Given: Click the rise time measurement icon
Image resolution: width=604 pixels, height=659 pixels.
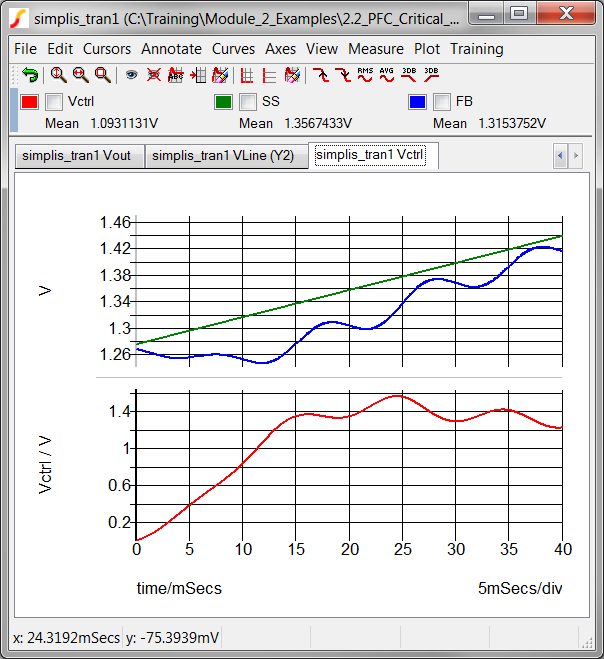Looking at the screenshot, I should click(321, 75).
